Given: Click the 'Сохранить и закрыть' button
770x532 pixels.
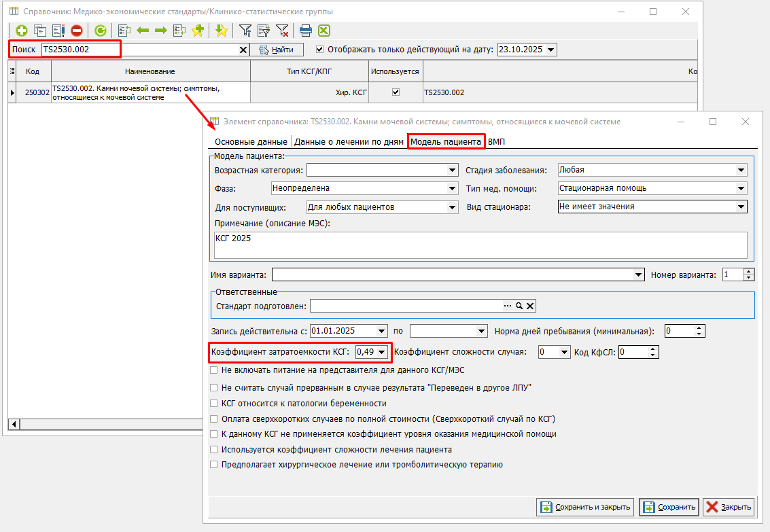Looking at the screenshot, I should pyautogui.click(x=586, y=507).
